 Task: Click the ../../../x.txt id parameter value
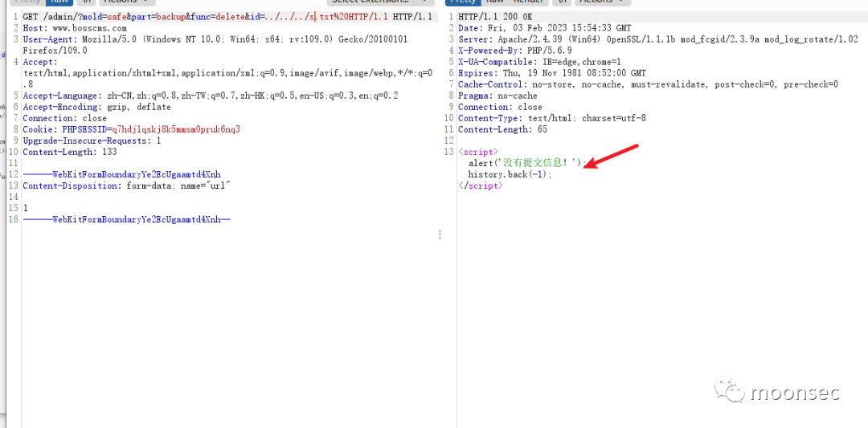click(299, 17)
